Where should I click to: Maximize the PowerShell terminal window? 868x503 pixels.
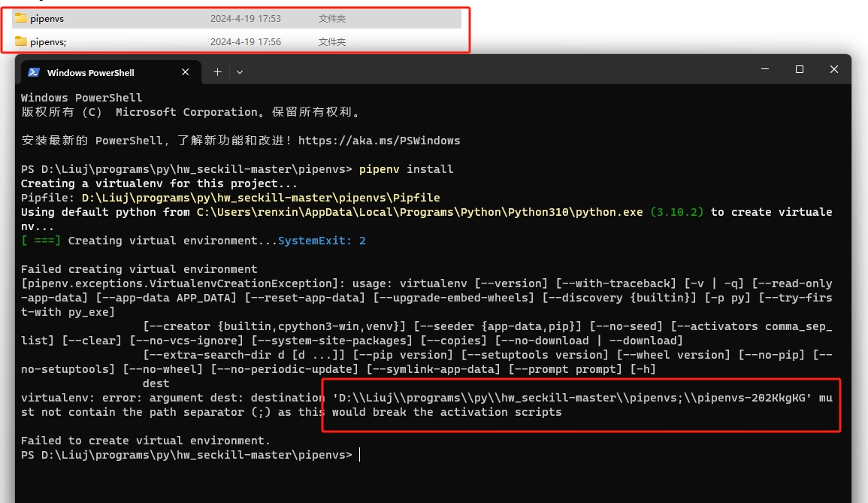(799, 69)
